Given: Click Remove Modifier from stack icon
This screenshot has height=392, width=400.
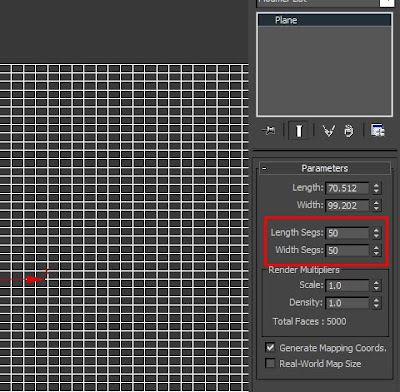Looking at the screenshot, I should pyautogui.click(x=348, y=131).
